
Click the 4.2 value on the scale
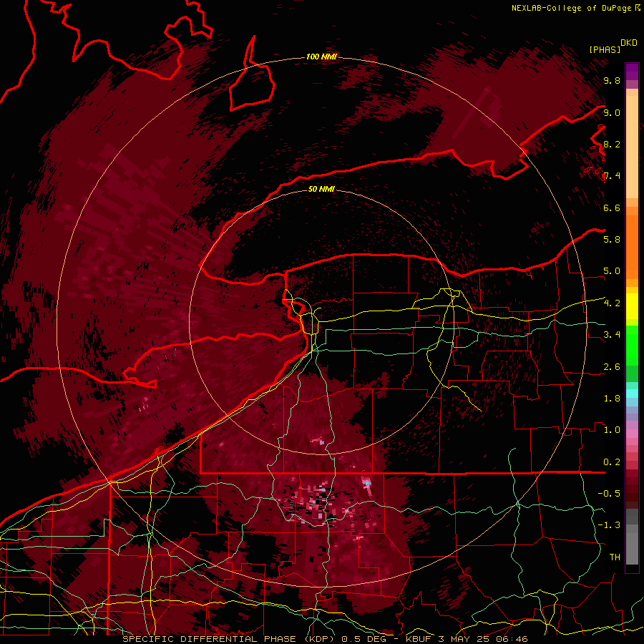tap(612, 303)
